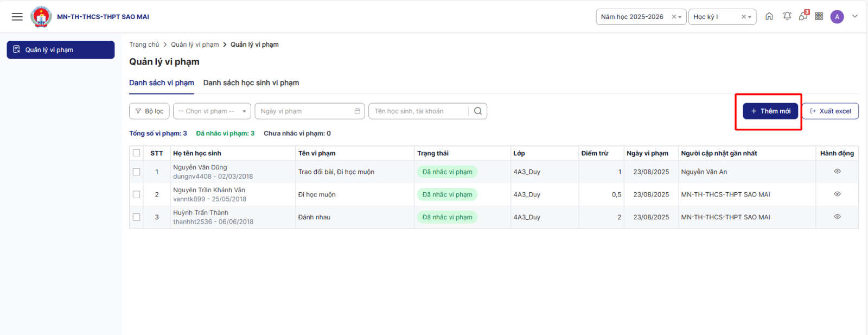Click the home icon in header

click(769, 16)
